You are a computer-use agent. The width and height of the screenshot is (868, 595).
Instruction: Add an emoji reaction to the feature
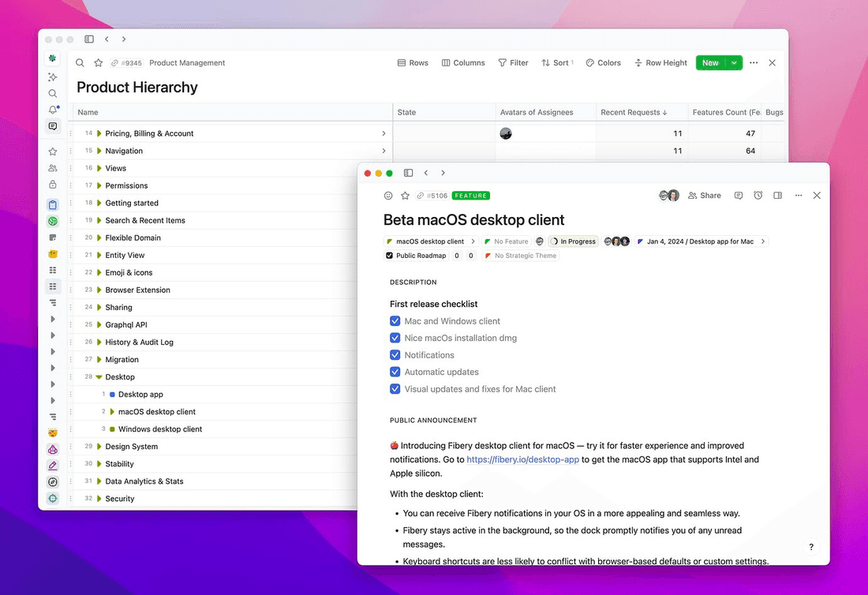click(x=387, y=195)
